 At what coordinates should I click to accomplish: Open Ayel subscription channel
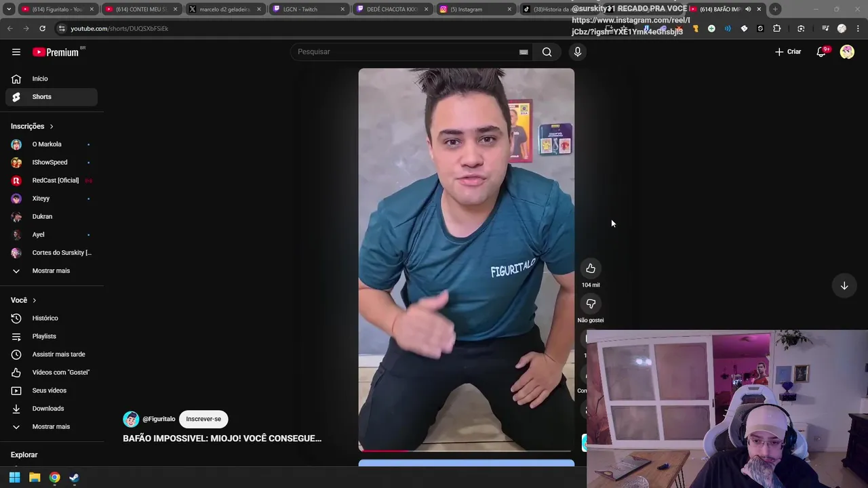52,235
